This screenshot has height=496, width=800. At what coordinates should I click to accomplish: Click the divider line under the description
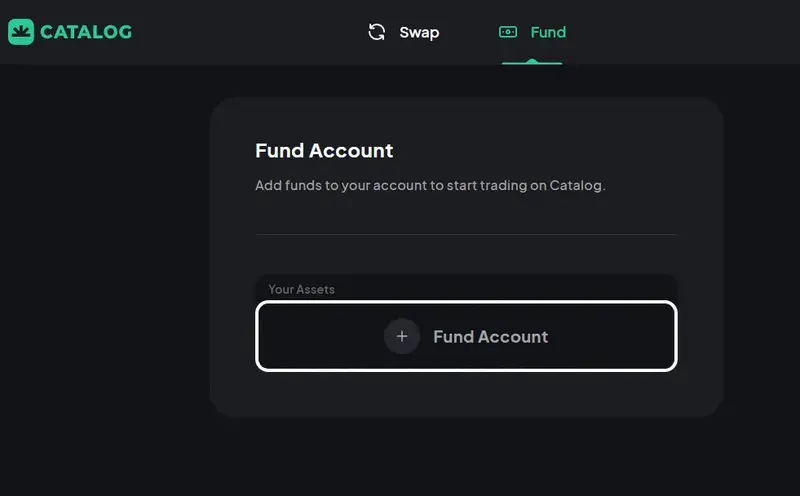[466, 234]
